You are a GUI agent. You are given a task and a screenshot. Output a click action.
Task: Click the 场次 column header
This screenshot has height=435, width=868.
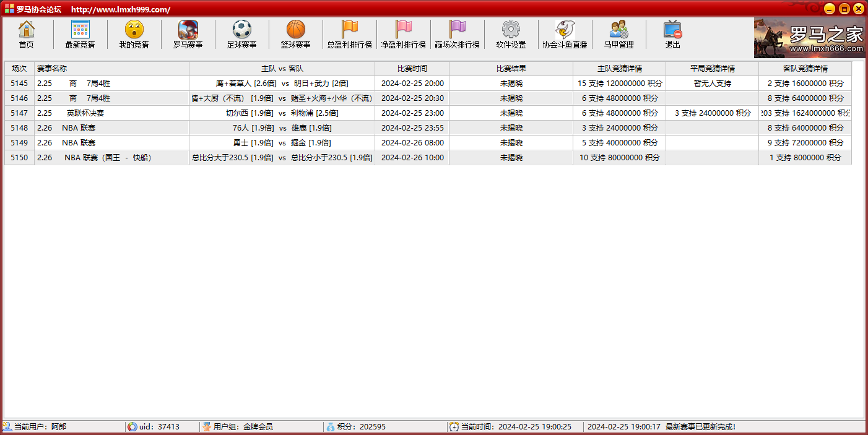pyautogui.click(x=19, y=69)
